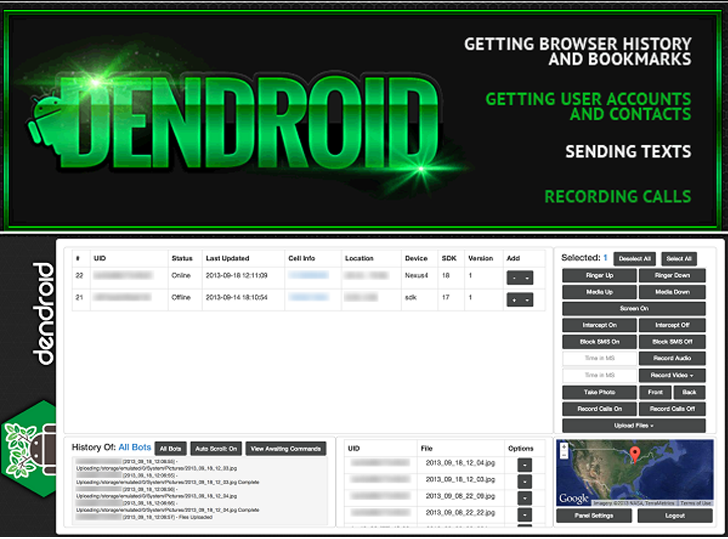
Task: Click the Ringer Up button
Action: pyautogui.click(x=599, y=275)
